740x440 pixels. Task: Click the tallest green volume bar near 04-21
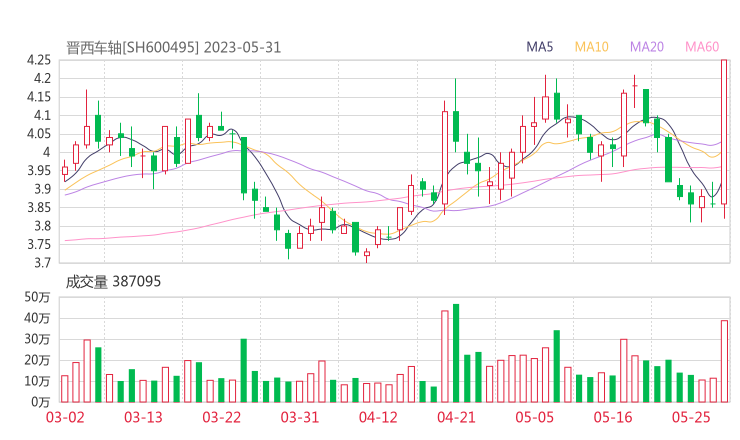[456, 353]
